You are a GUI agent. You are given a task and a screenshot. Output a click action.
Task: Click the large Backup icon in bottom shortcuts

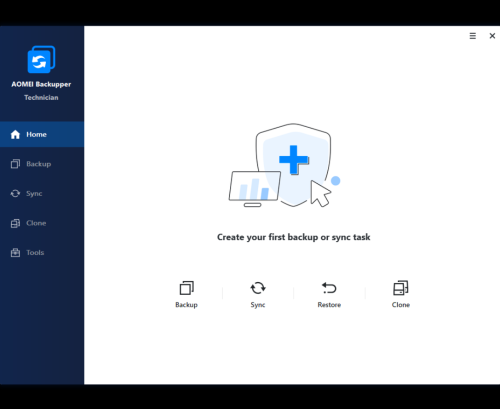click(187, 288)
